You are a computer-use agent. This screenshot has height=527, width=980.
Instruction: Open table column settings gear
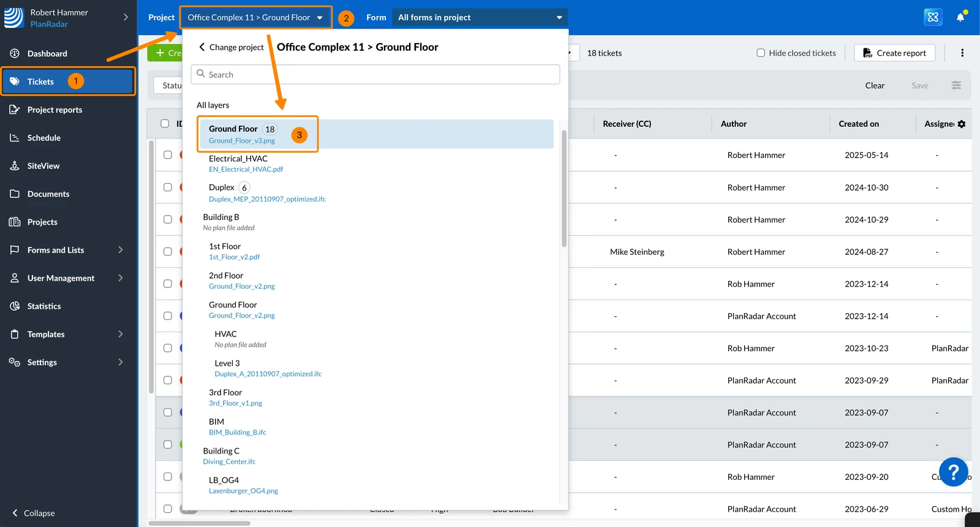click(x=962, y=124)
